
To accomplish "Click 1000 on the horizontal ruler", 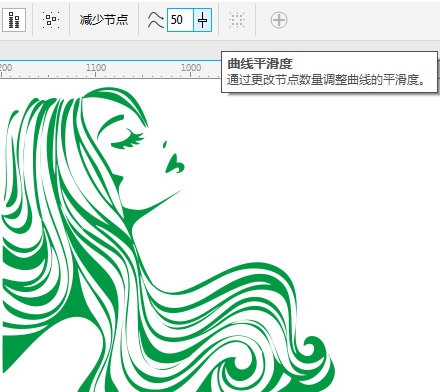I will 191,68.
